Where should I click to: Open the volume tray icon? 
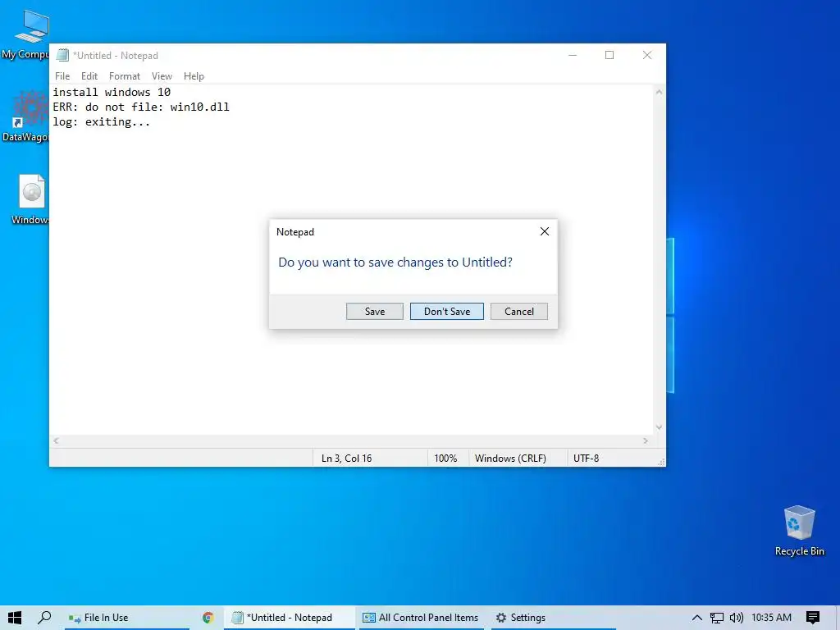coord(737,618)
